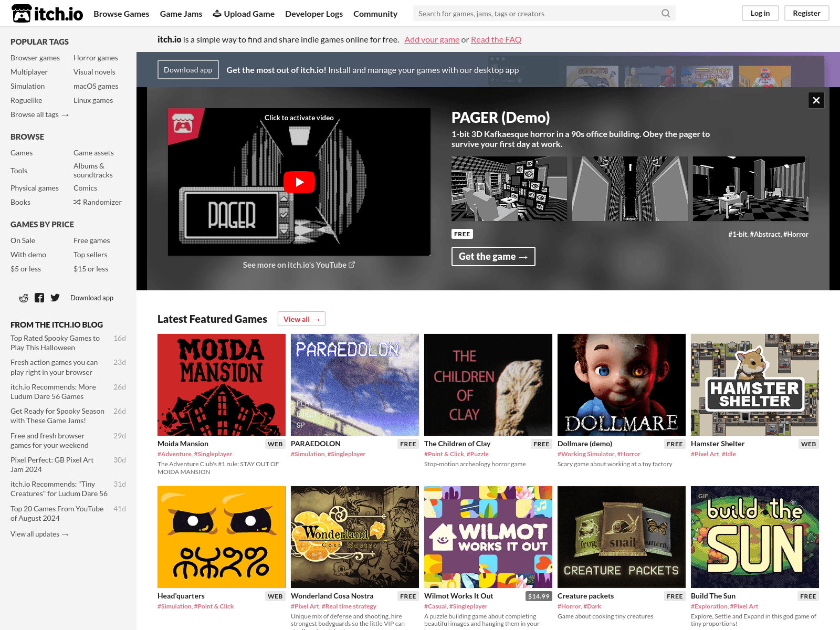Viewport: 840px width, 630px height.
Task: Open second PAGER corridor screenshot
Action: pyautogui.click(x=630, y=188)
